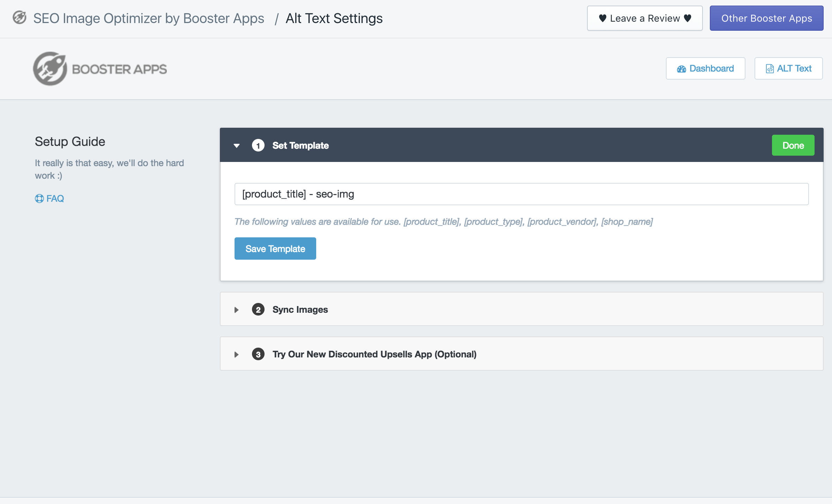
Task: Click Other Booster Apps button
Action: pos(766,18)
